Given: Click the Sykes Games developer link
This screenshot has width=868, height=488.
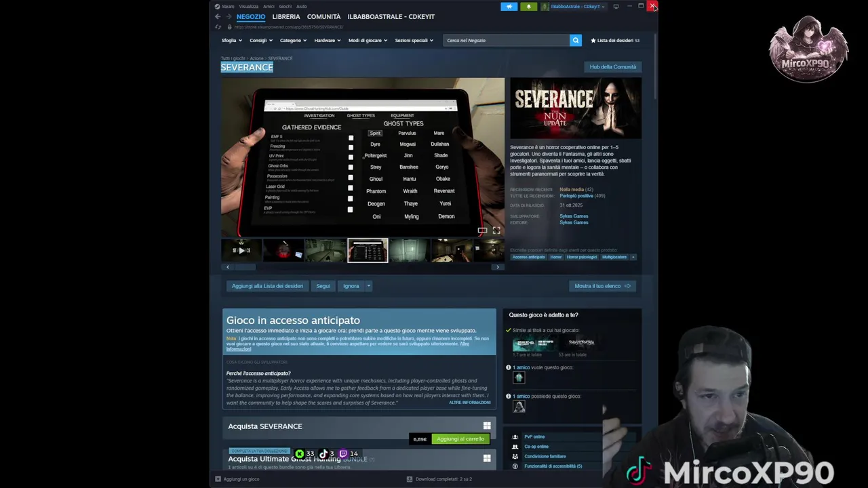Looking at the screenshot, I should [574, 216].
